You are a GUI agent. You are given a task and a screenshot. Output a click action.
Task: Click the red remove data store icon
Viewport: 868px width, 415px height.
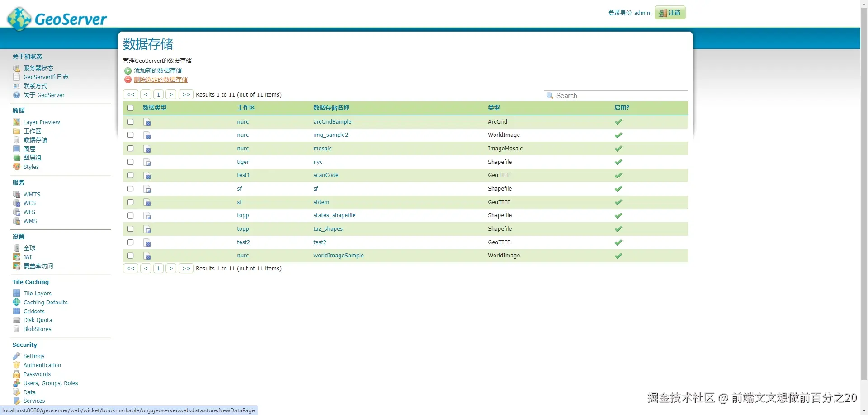pyautogui.click(x=128, y=80)
